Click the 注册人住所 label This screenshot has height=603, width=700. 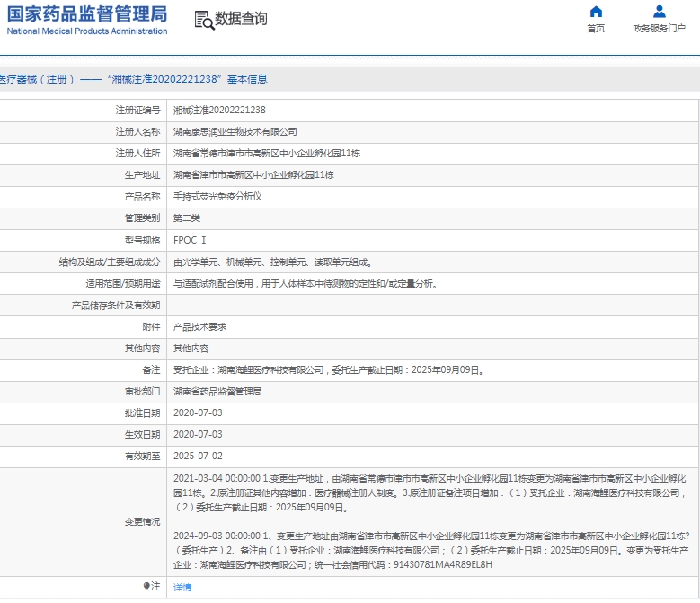(137, 153)
